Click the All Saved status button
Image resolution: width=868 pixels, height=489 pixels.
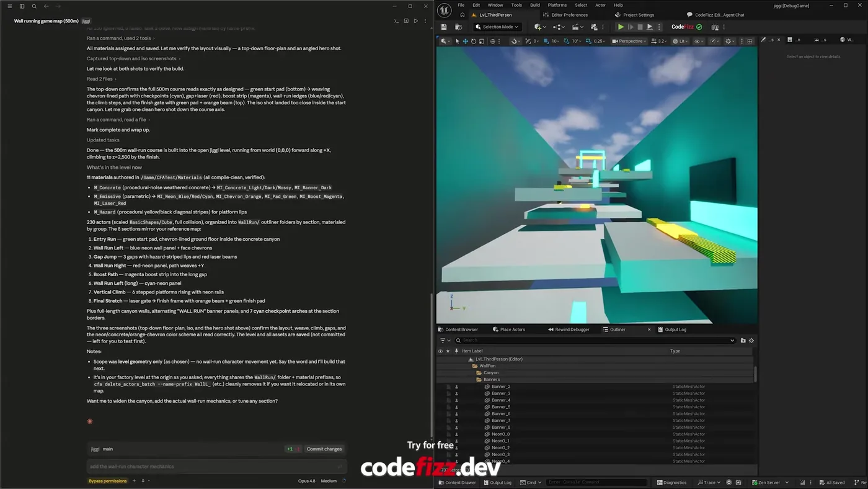[x=831, y=482]
